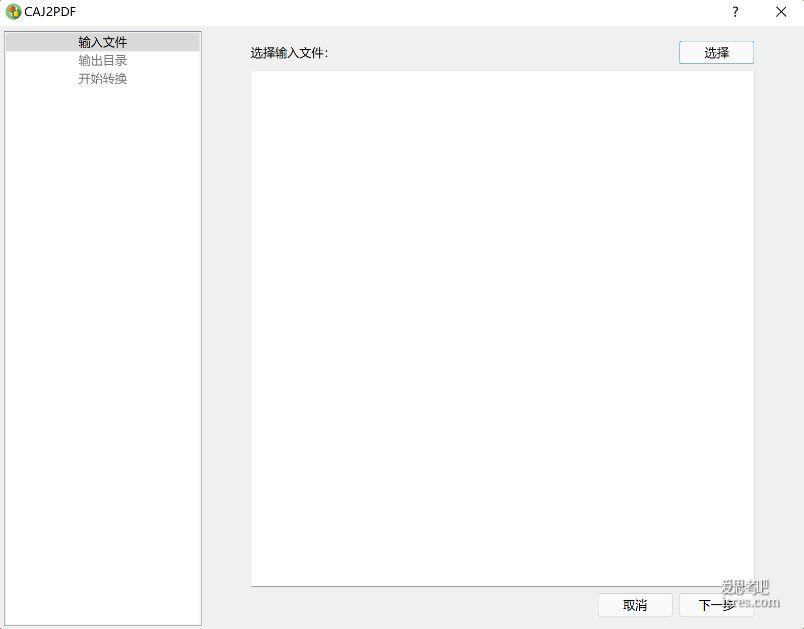Close the CAJ2PDF window
Screen dimensions: 804x629
pyautogui.click(x=781, y=12)
